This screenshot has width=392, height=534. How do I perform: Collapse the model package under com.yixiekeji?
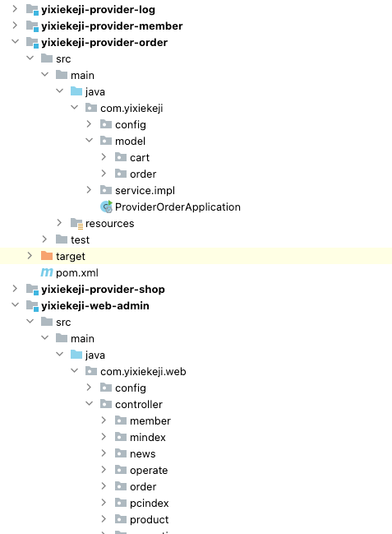point(89,141)
